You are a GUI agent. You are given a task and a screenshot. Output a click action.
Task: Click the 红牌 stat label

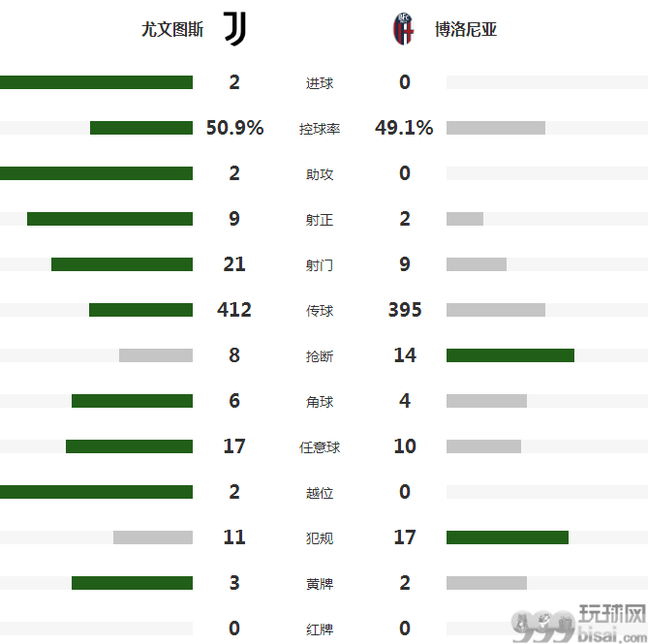pos(320,629)
